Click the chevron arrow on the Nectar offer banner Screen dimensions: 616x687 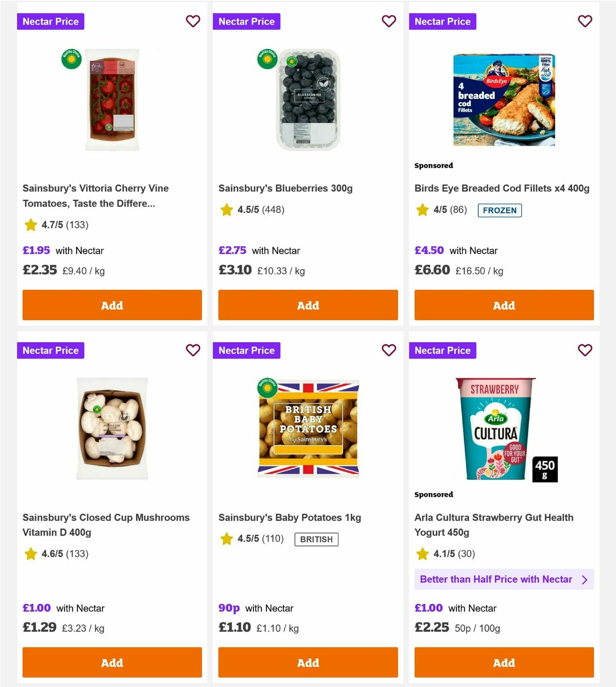585,579
